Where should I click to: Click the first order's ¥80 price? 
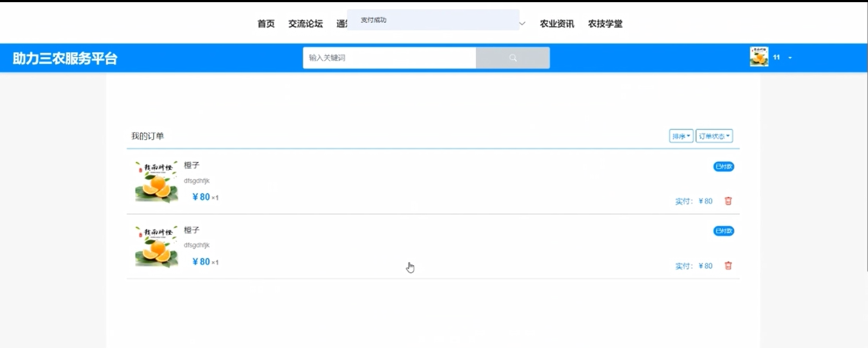(201, 197)
